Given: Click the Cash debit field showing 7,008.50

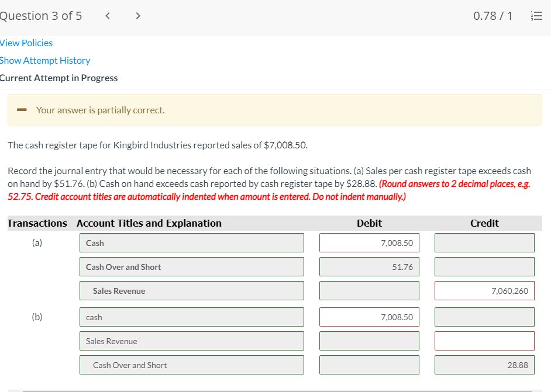Looking at the screenshot, I should pyautogui.click(x=369, y=242).
